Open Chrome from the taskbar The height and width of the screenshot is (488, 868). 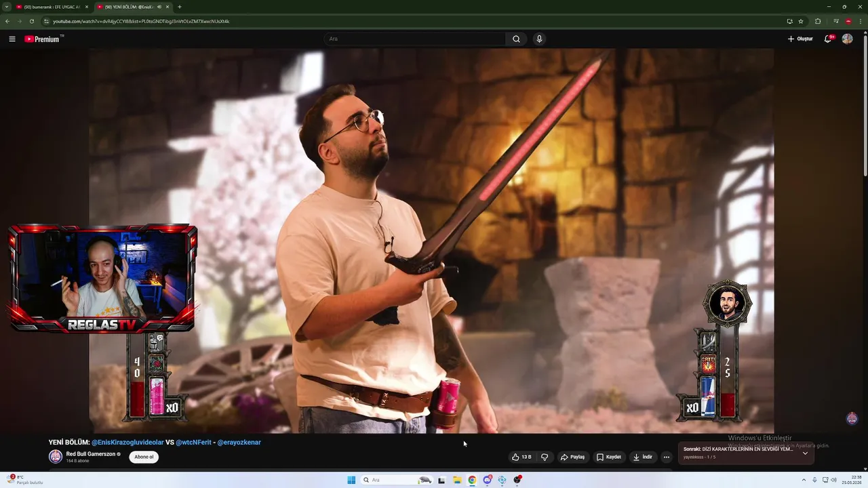pos(472,480)
